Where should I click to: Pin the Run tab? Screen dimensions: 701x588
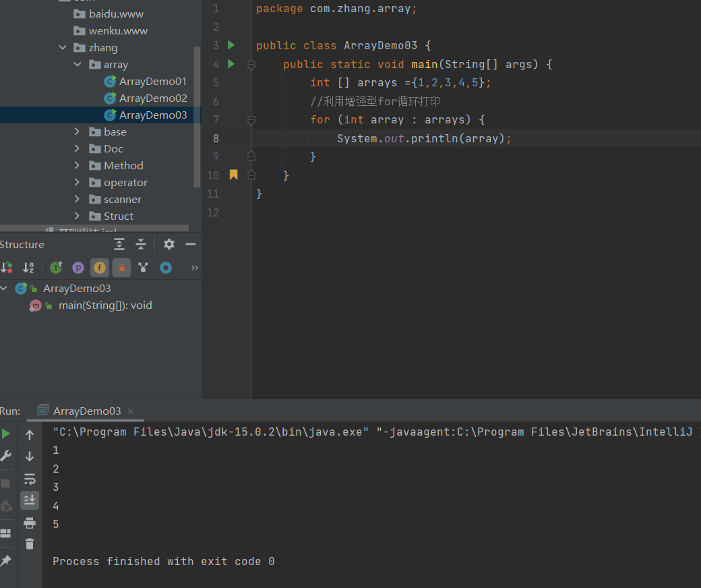pyautogui.click(x=5, y=560)
